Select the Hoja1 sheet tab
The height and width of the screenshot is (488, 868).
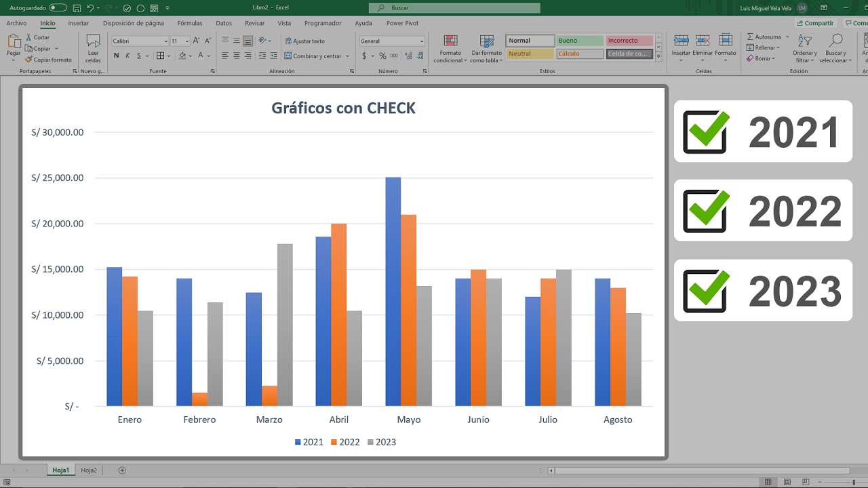(61, 470)
